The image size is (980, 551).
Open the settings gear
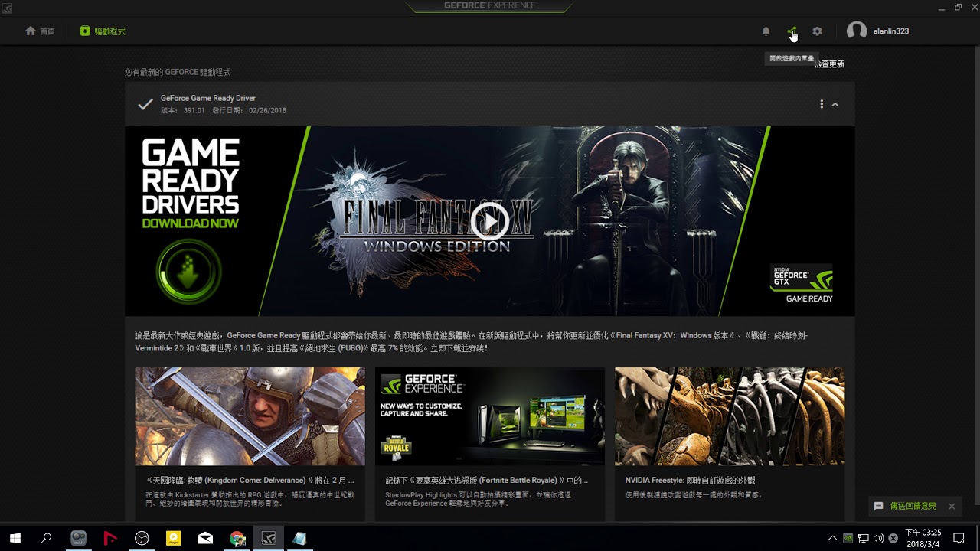pyautogui.click(x=817, y=31)
